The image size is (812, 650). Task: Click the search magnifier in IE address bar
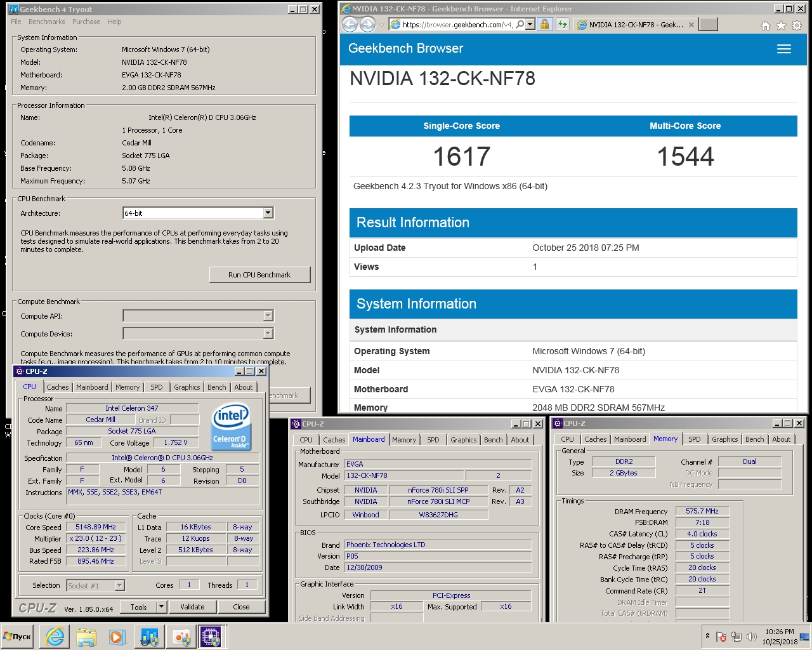(x=520, y=24)
